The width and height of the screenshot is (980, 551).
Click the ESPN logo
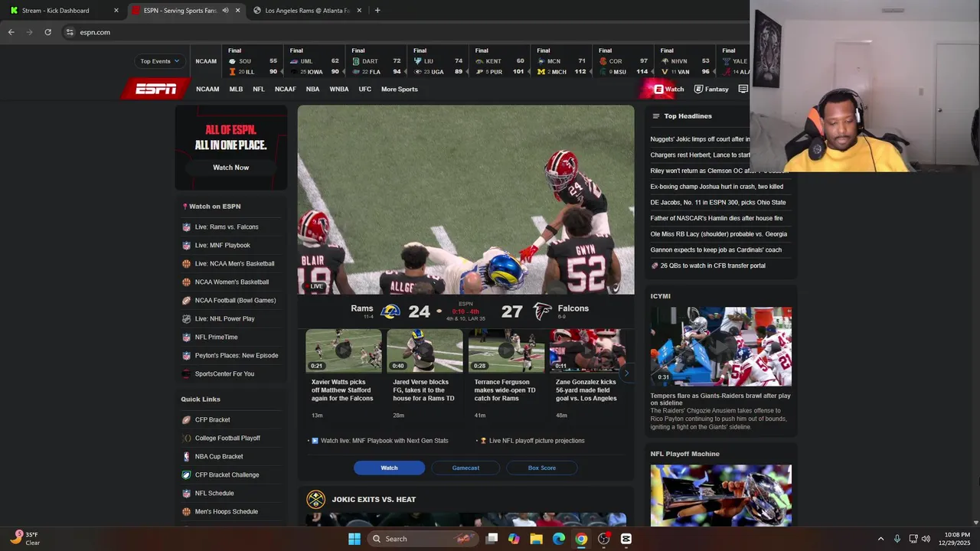[x=156, y=89]
